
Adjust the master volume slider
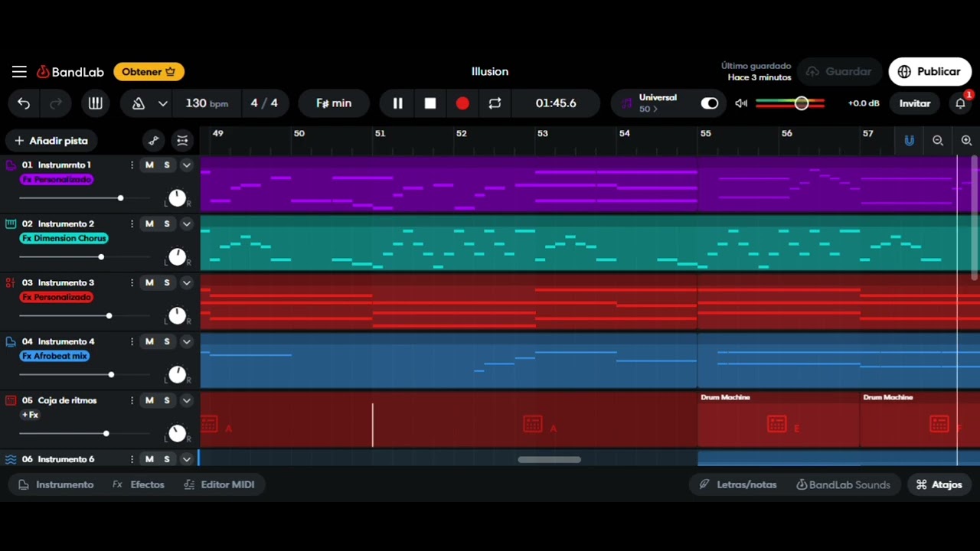pos(790,103)
